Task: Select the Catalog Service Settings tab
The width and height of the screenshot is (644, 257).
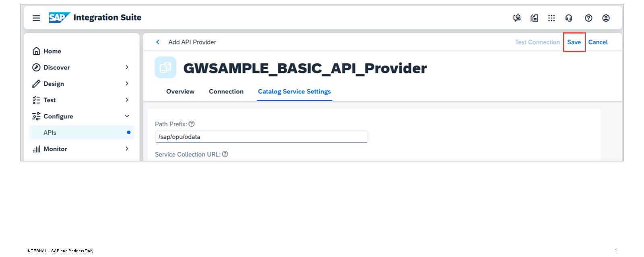Action: (x=295, y=91)
